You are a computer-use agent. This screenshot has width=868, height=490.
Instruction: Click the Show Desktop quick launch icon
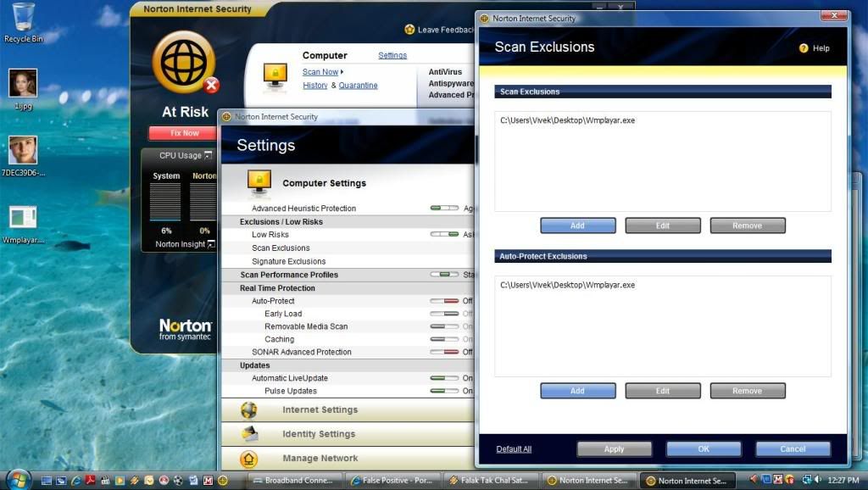click(x=47, y=481)
